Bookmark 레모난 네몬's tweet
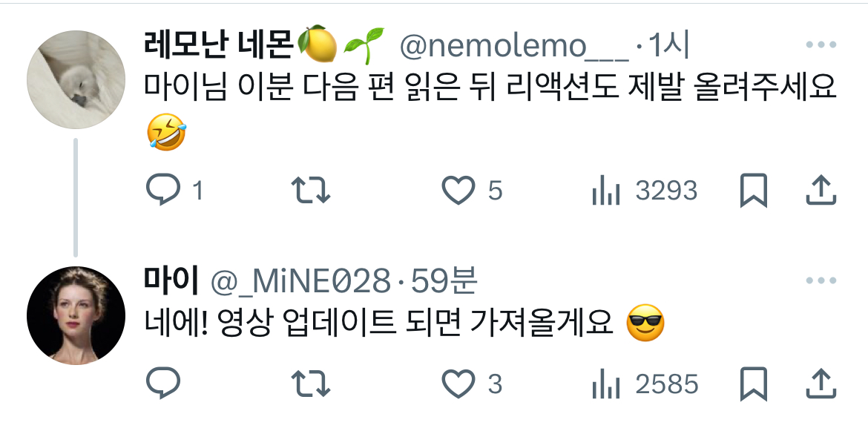 tap(754, 191)
